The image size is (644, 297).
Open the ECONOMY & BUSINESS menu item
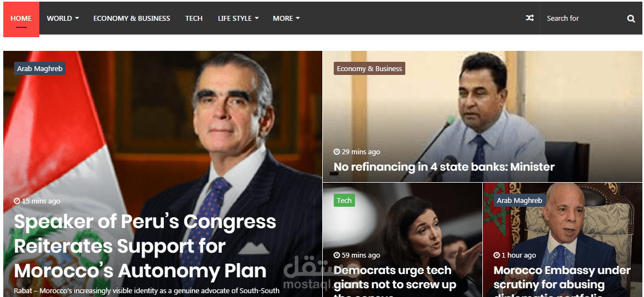132,18
